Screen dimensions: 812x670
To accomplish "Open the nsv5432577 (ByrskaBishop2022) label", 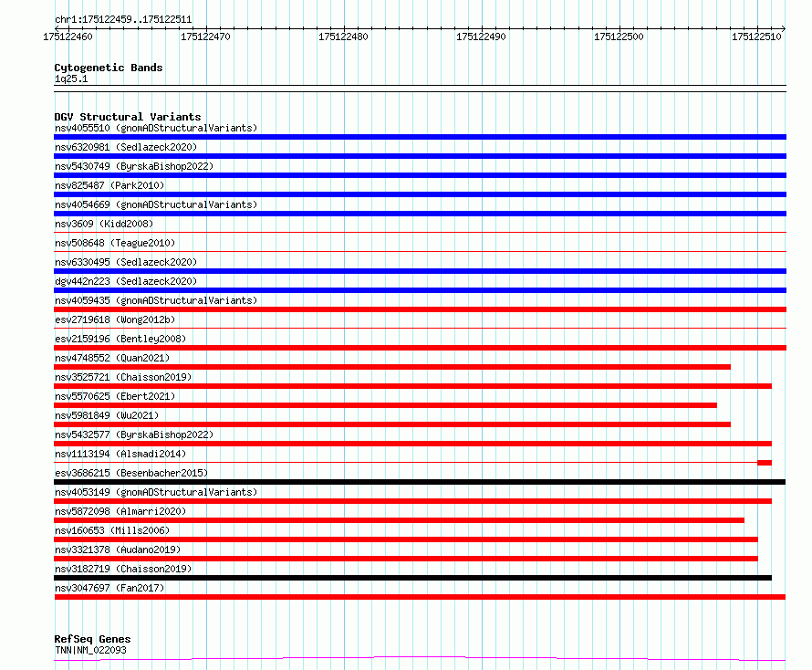I will click(134, 434).
